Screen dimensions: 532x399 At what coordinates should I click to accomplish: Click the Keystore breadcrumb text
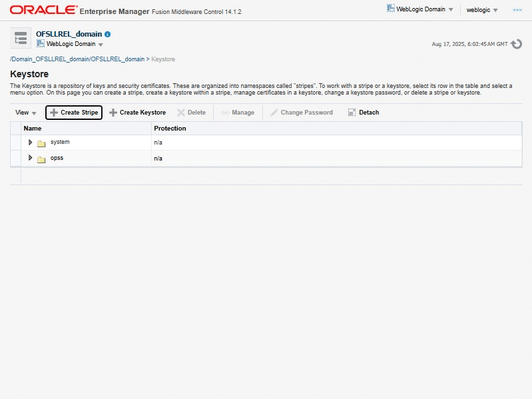coord(163,59)
